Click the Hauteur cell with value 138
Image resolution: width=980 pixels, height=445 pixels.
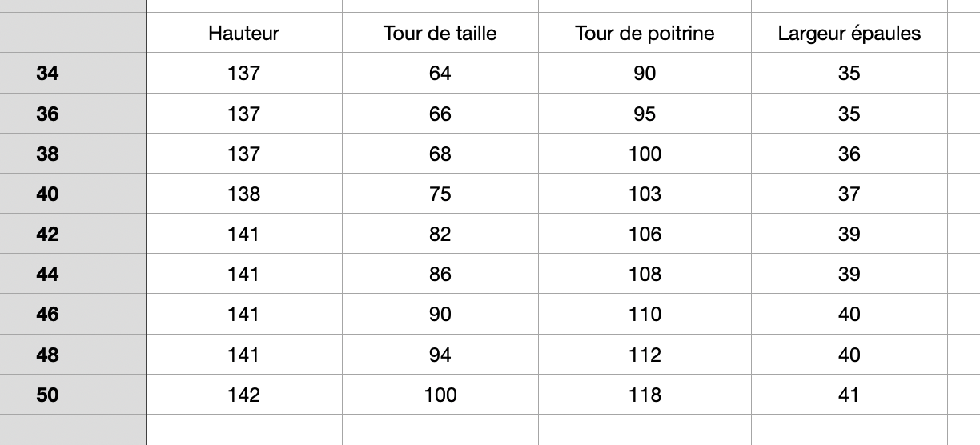(x=244, y=194)
